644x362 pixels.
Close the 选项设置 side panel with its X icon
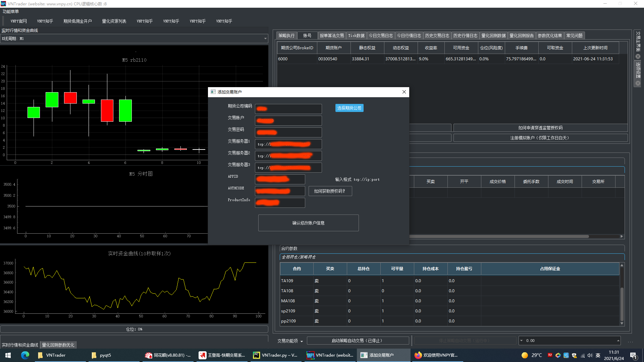coord(638,83)
